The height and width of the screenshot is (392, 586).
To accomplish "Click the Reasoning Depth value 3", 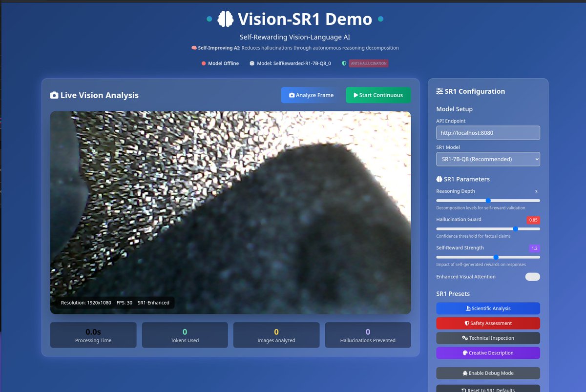I will [x=536, y=192].
